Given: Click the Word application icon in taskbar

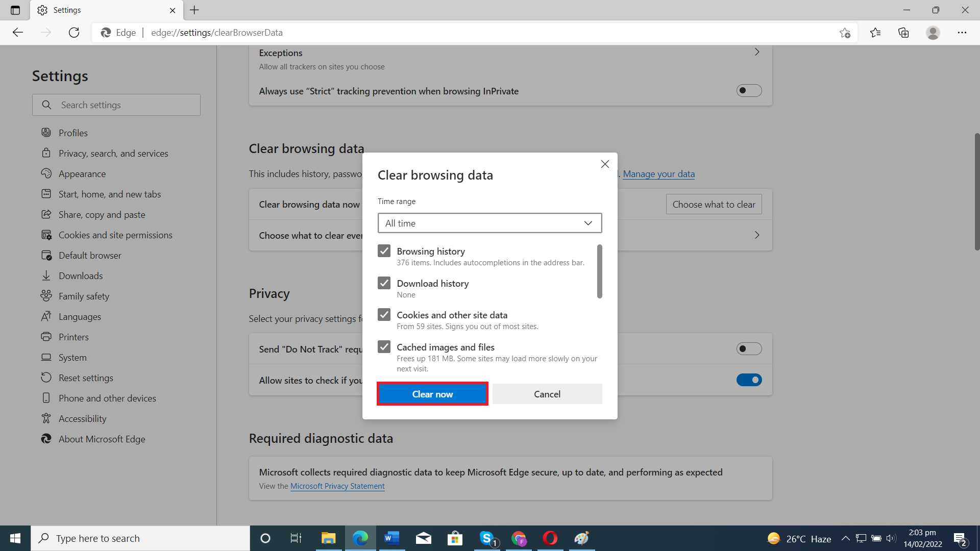Looking at the screenshot, I should coord(391,538).
